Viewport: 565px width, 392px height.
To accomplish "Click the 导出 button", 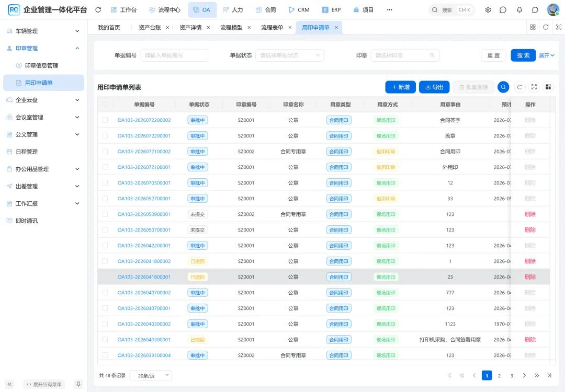I will pos(434,87).
